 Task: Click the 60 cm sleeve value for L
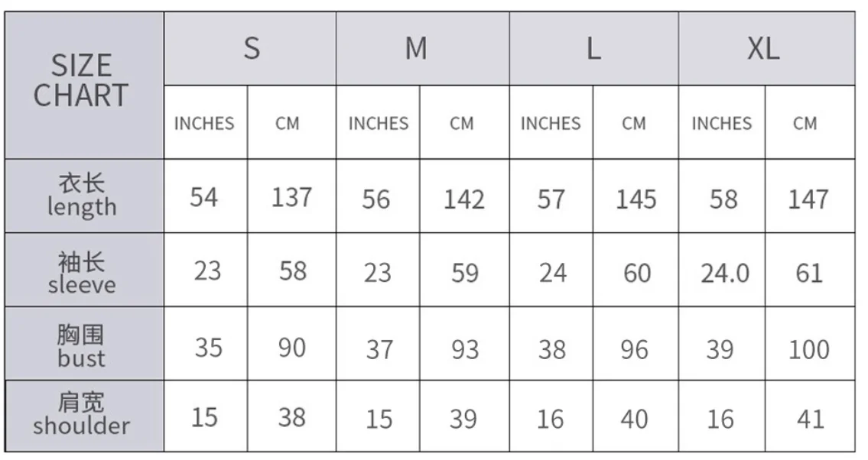pyautogui.click(x=636, y=273)
